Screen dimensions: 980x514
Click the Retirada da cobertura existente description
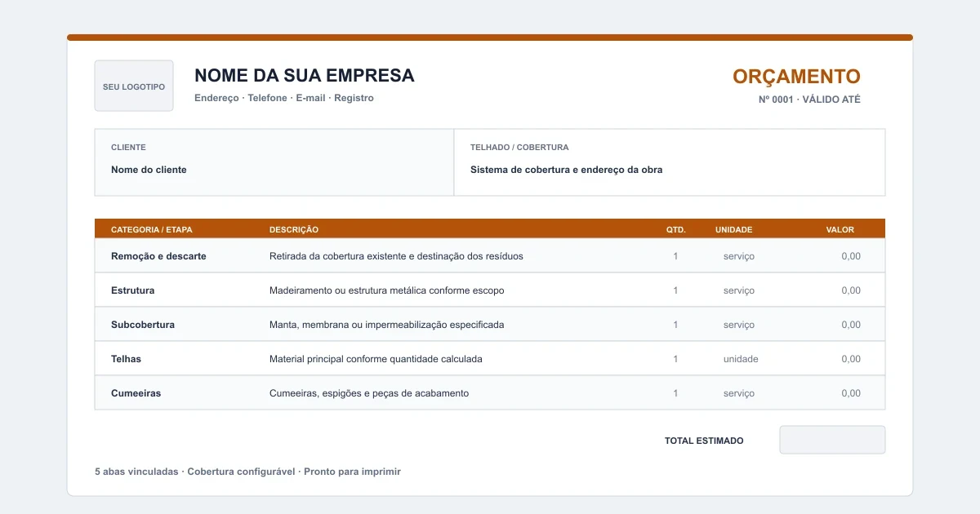[396, 256]
